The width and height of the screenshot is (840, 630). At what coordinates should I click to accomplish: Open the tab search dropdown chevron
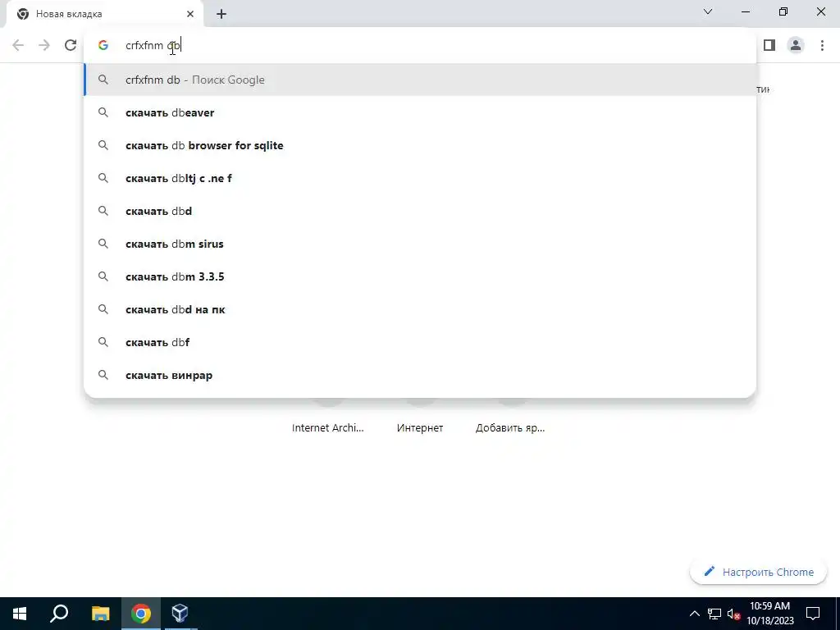click(x=708, y=11)
